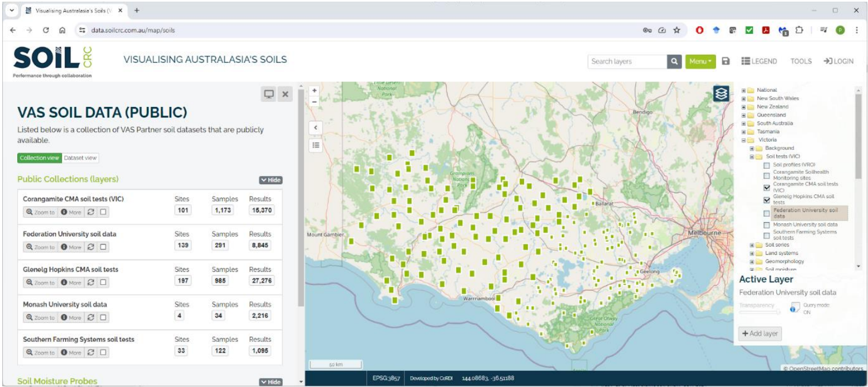
Task: Expand the Queensland folder in layer tree
Action: (x=743, y=115)
